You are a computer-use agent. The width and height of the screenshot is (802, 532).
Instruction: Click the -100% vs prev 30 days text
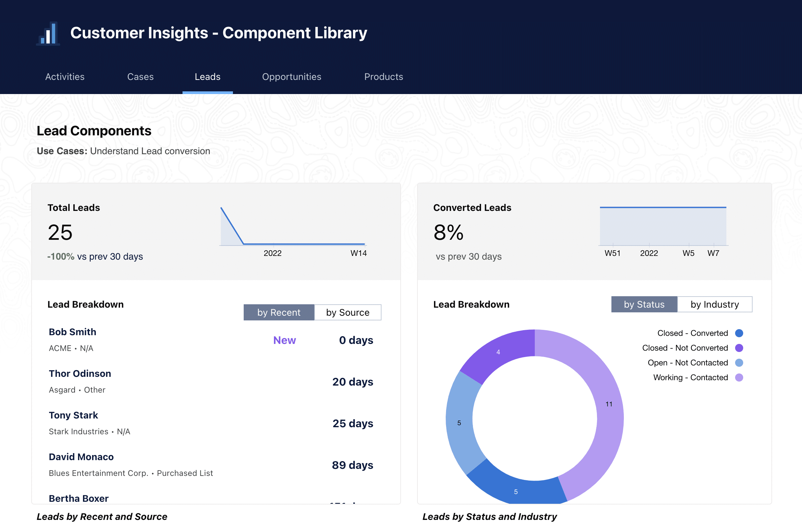click(95, 257)
